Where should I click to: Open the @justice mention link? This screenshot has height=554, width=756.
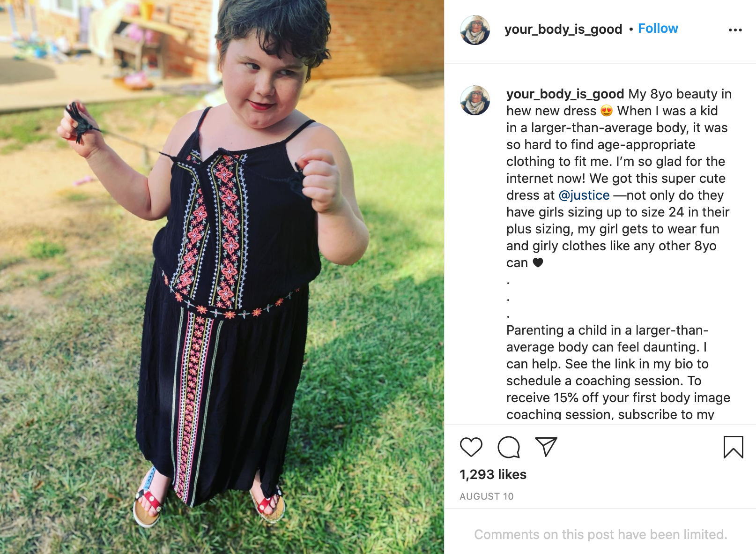point(584,195)
